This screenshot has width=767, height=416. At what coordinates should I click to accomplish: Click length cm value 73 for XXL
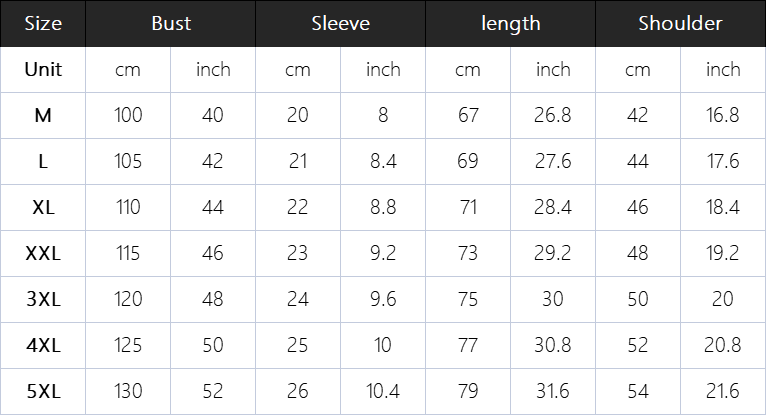point(468,253)
